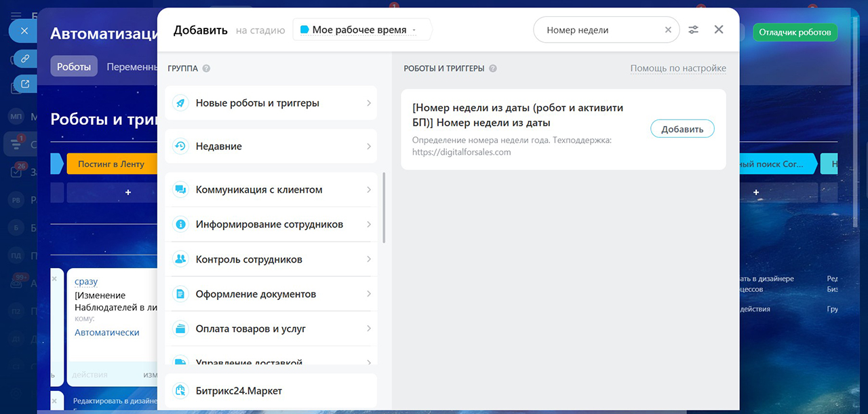868x414 pixels.
Task: Open the 'Помощь по настройке' link
Action: coord(677,69)
